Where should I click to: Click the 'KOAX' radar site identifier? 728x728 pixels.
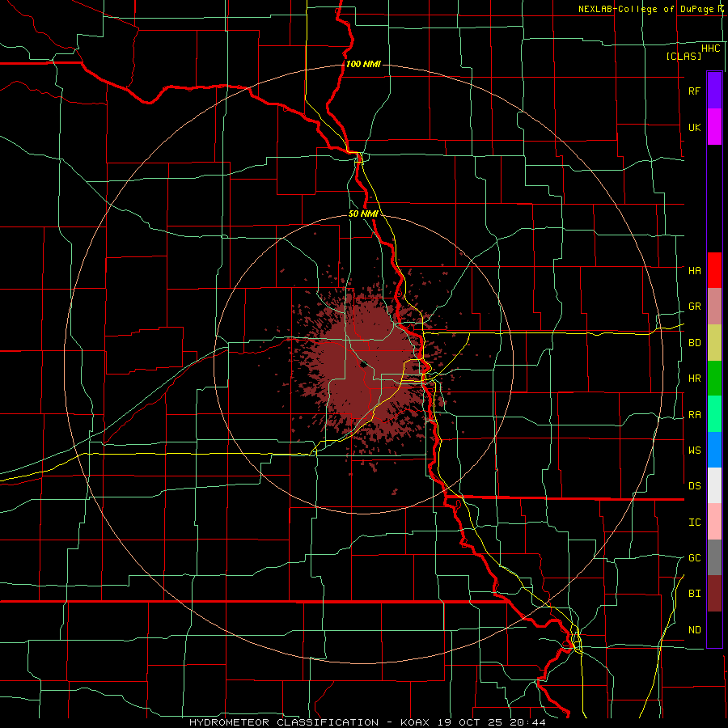(416, 722)
